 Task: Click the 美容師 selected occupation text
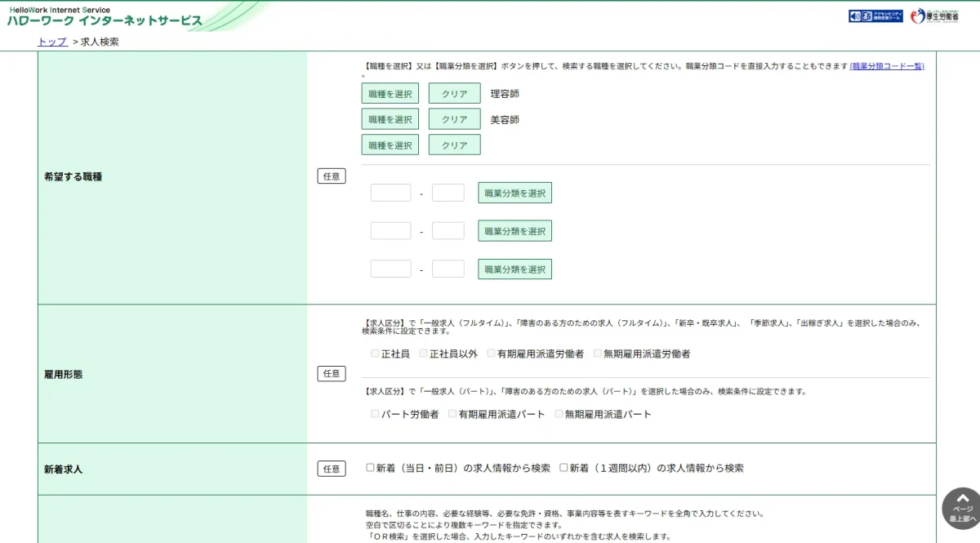click(x=505, y=119)
